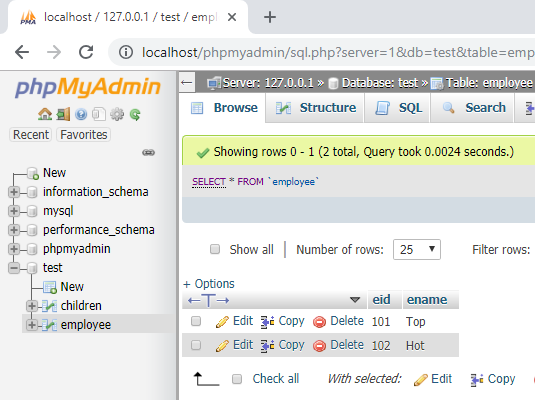
Task: Expand the + Options link
Action: (209, 284)
